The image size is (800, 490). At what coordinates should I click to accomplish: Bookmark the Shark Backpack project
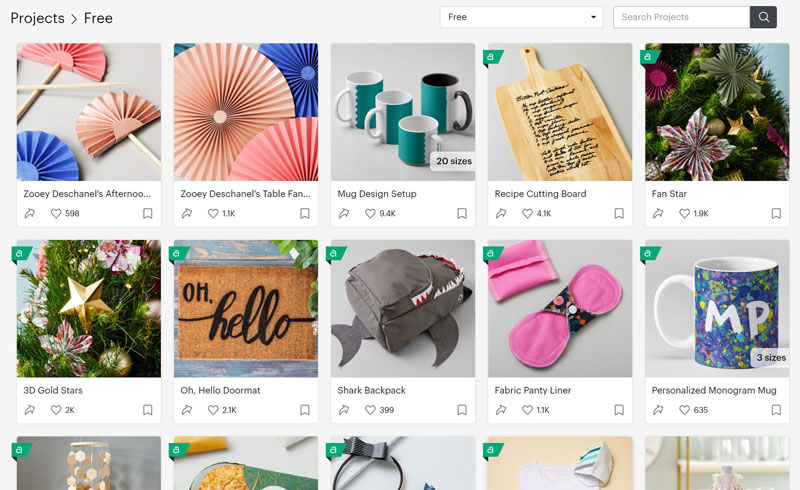click(x=462, y=410)
